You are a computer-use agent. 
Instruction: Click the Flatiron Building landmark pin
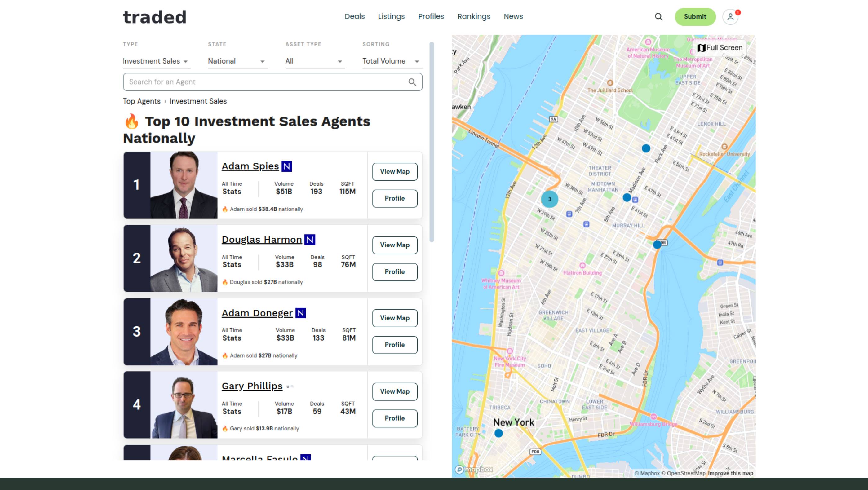582,265
